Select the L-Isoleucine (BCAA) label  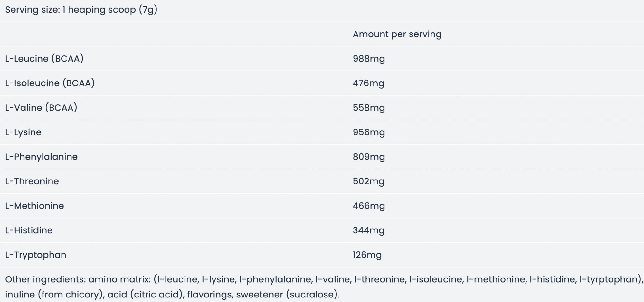point(50,83)
